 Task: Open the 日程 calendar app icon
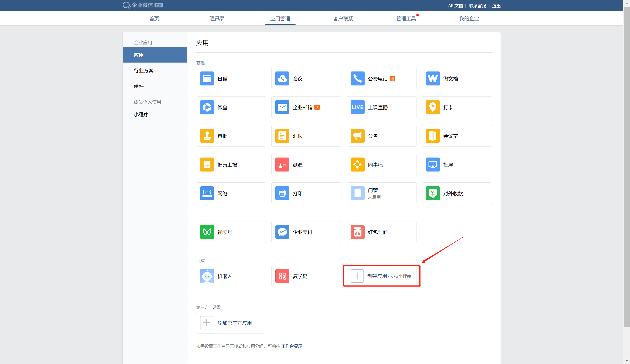click(x=207, y=79)
